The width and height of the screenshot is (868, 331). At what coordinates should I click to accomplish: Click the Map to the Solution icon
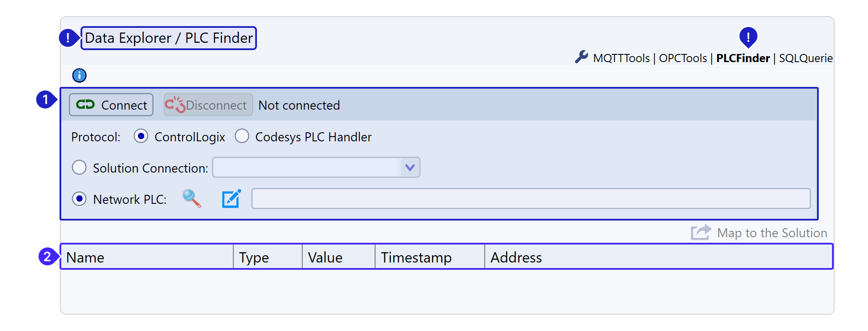[x=701, y=233]
